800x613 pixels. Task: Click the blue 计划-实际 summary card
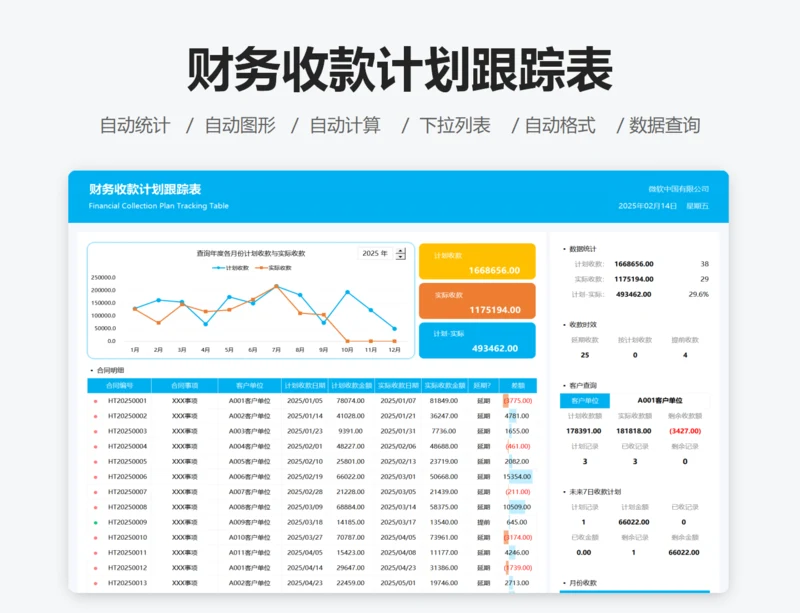pyautogui.click(x=477, y=340)
